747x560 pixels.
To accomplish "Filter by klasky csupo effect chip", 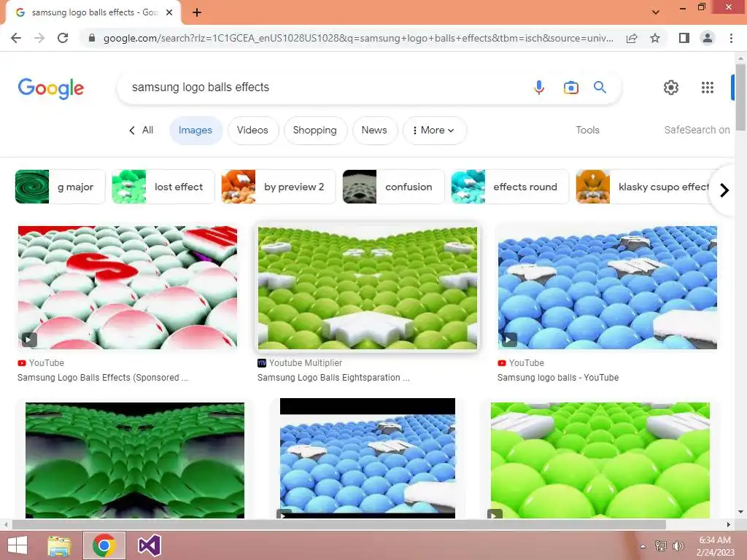I will [643, 187].
